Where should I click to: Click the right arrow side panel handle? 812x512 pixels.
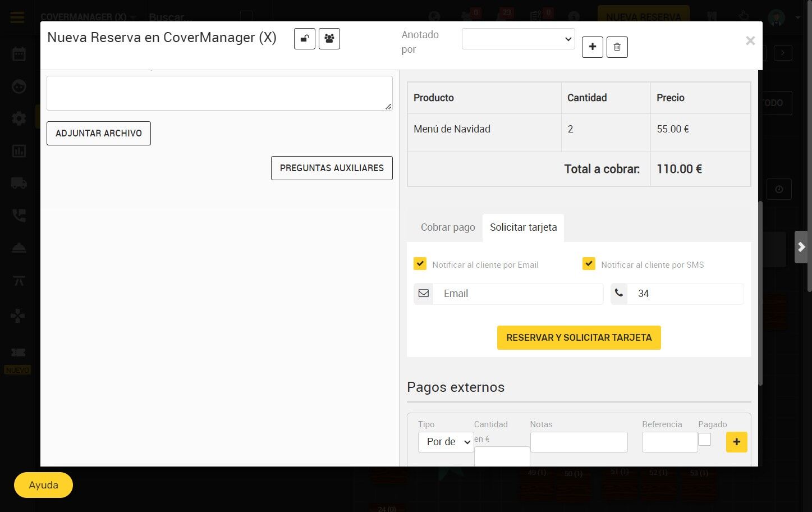click(x=801, y=247)
